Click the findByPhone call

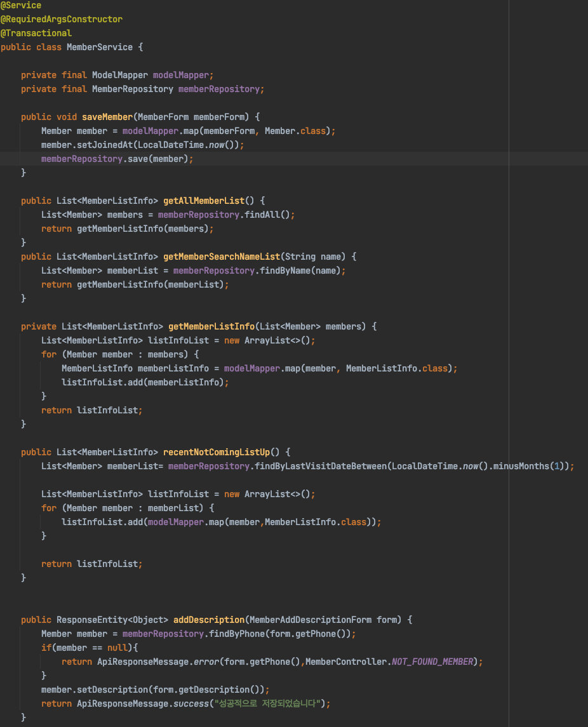pos(237,634)
